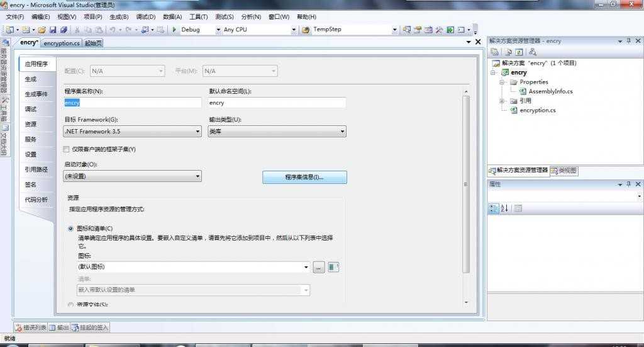Click the Show All Files icon in Solution Explorer
The image size is (644, 347).
508,52
